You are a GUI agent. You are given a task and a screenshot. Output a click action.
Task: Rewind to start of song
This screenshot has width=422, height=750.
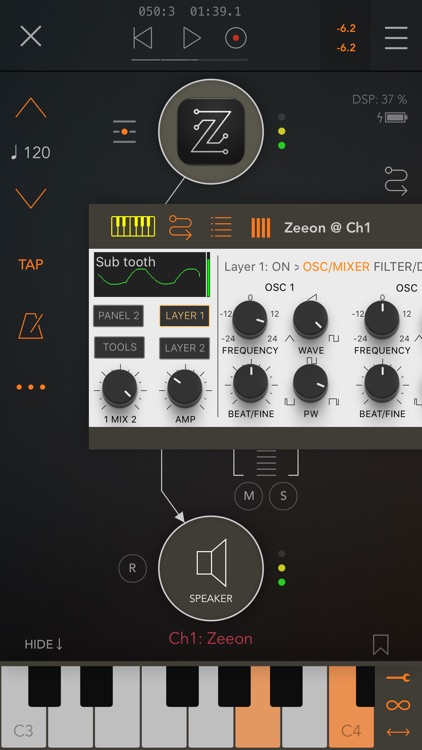[142, 38]
